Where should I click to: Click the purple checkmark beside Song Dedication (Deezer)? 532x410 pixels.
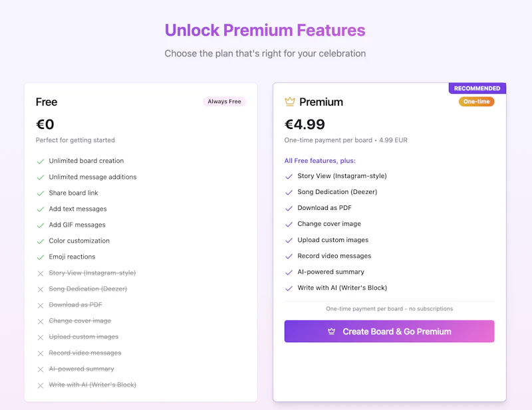click(x=289, y=192)
